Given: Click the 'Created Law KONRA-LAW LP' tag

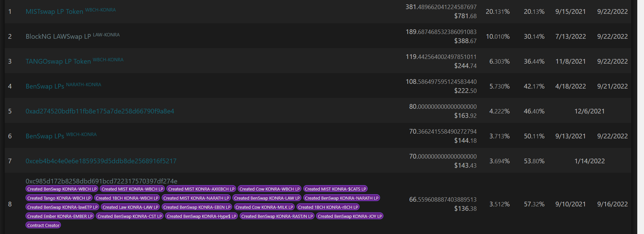Looking at the screenshot, I should [130, 207].
